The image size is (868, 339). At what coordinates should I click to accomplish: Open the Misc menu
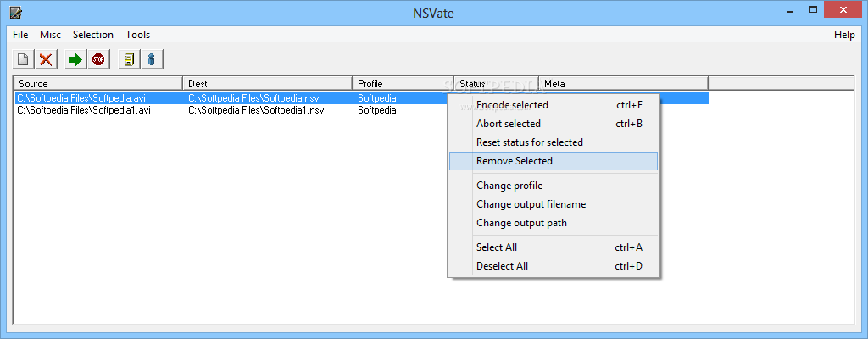point(50,35)
